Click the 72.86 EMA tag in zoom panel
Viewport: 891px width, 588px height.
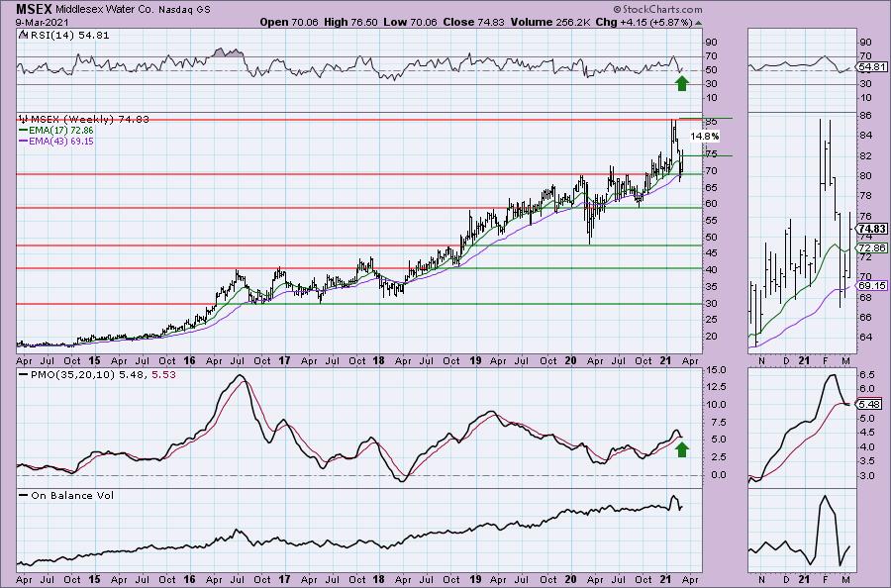click(x=872, y=248)
